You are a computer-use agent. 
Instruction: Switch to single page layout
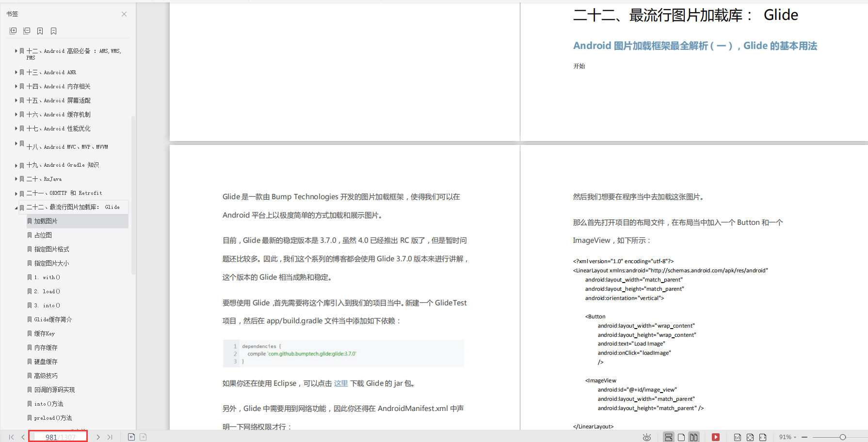click(x=681, y=437)
